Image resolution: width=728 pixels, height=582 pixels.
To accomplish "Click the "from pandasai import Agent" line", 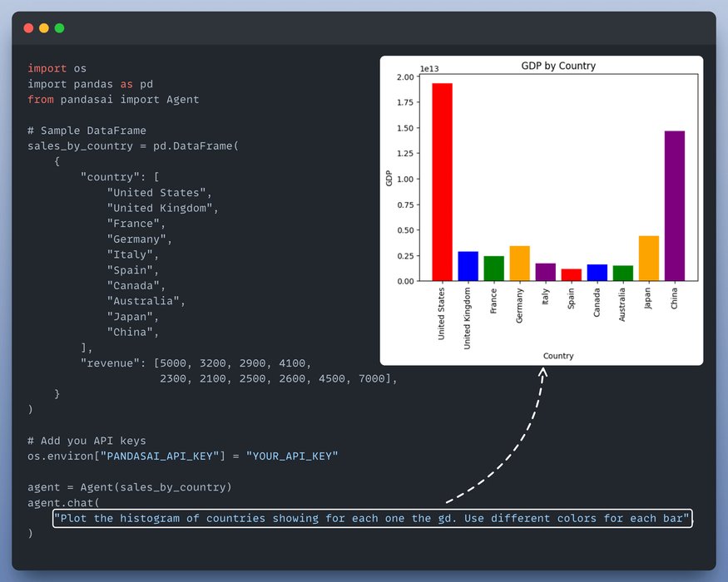I will (x=113, y=100).
